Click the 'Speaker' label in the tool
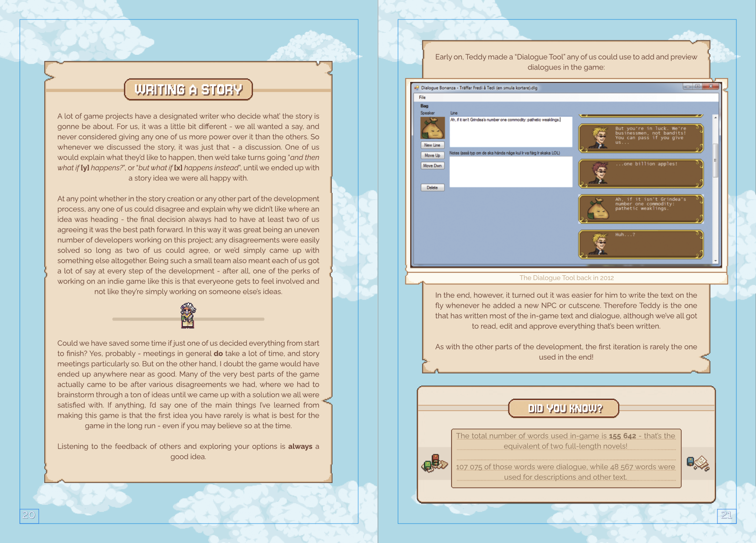This screenshot has height=543, width=756. pos(427,113)
